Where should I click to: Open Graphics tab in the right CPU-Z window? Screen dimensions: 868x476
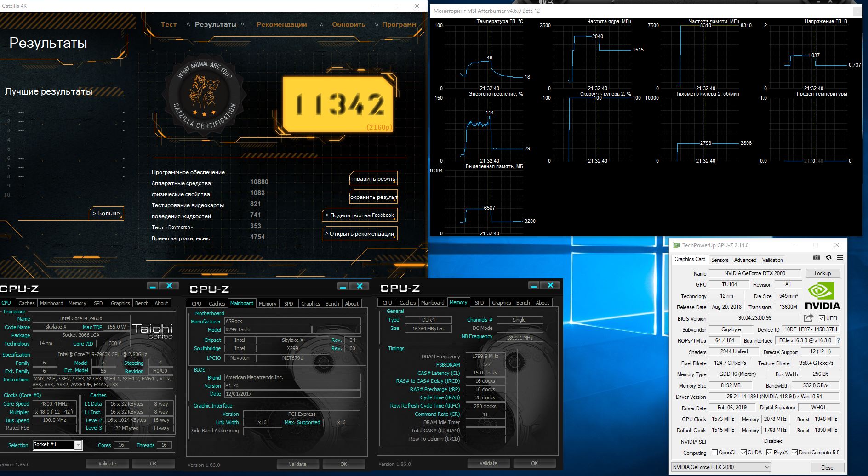501,303
